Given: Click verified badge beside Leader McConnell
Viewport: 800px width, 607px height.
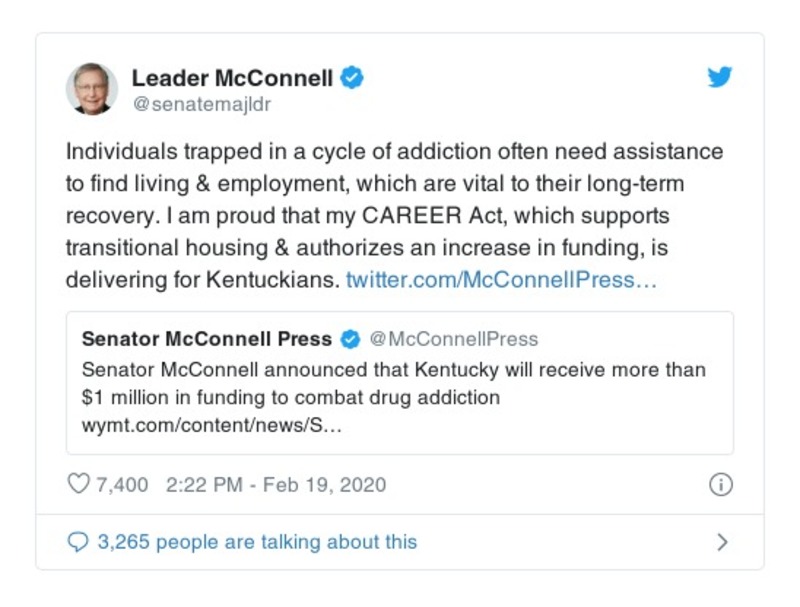Looking at the screenshot, I should [x=352, y=78].
